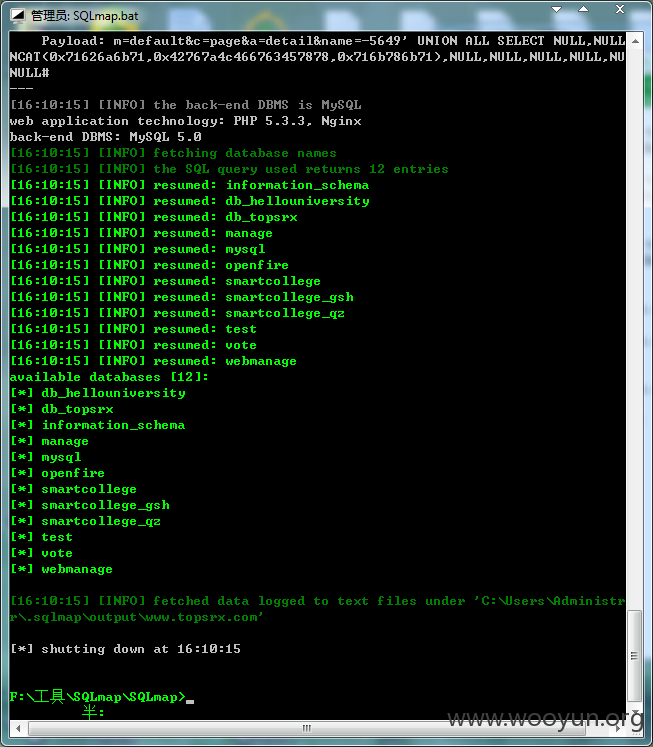This screenshot has width=653, height=747.
Task: Click the horizontal scrollbar left arrow
Action: point(18,728)
